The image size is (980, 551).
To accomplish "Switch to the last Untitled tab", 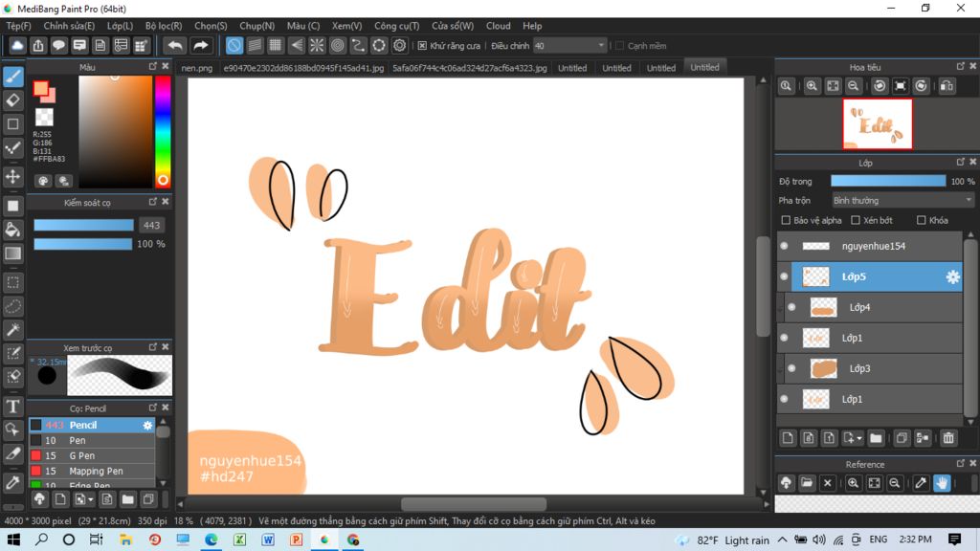I will (704, 67).
